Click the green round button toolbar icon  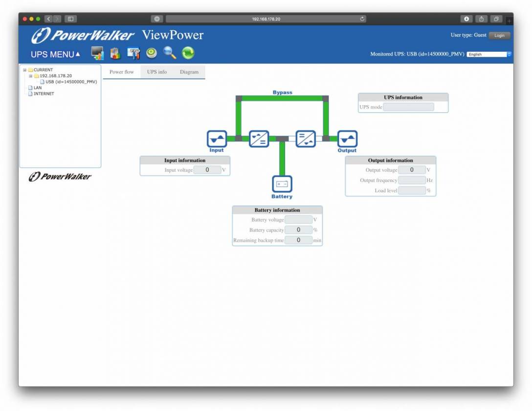(152, 53)
